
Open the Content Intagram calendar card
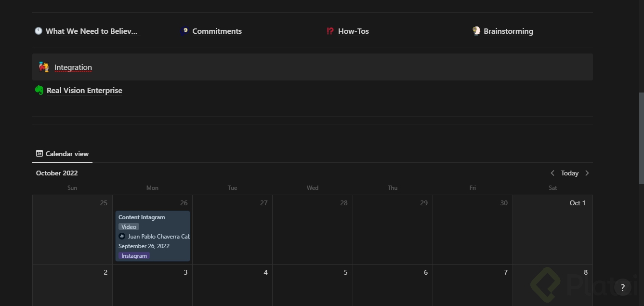[142, 217]
